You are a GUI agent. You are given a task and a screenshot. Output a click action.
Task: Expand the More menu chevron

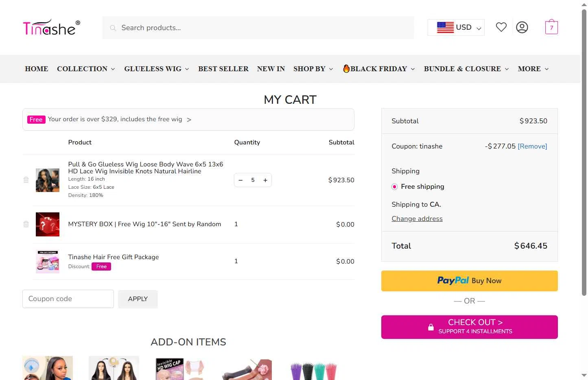coord(547,69)
